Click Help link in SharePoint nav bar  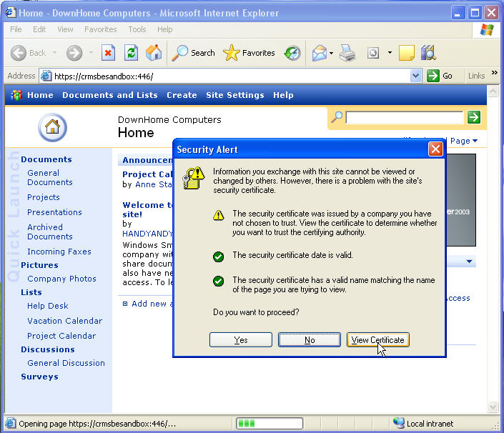click(x=283, y=95)
